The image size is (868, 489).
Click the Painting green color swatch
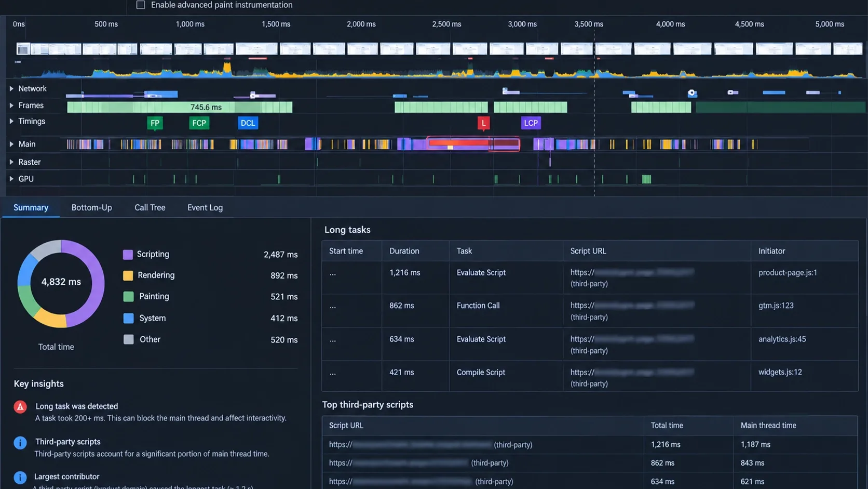pyautogui.click(x=128, y=296)
